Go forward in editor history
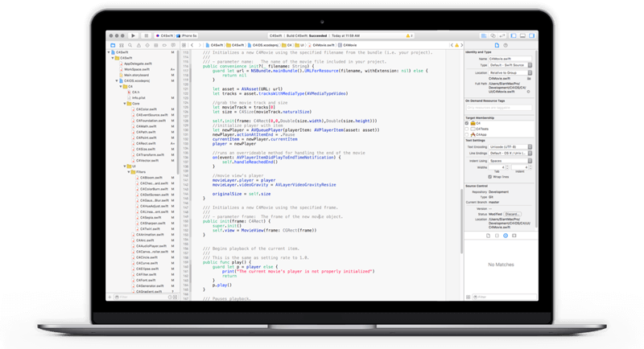This screenshot has height=349, width=644. click(200, 45)
